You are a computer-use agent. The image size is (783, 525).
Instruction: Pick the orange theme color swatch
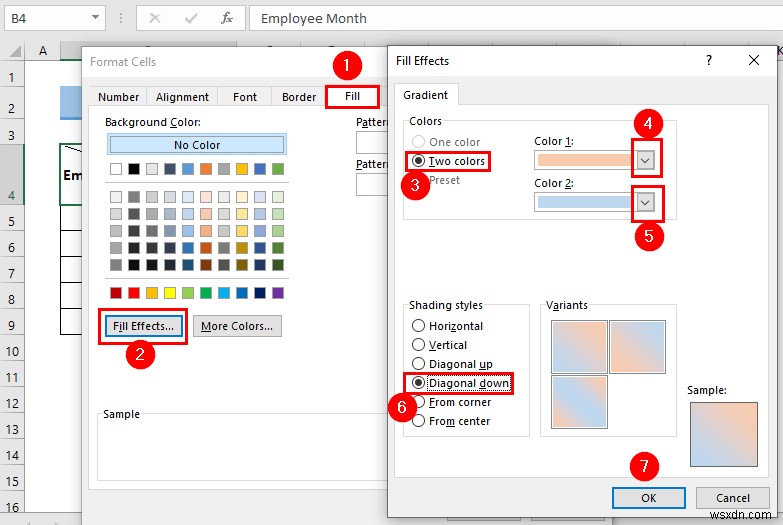coord(206,169)
